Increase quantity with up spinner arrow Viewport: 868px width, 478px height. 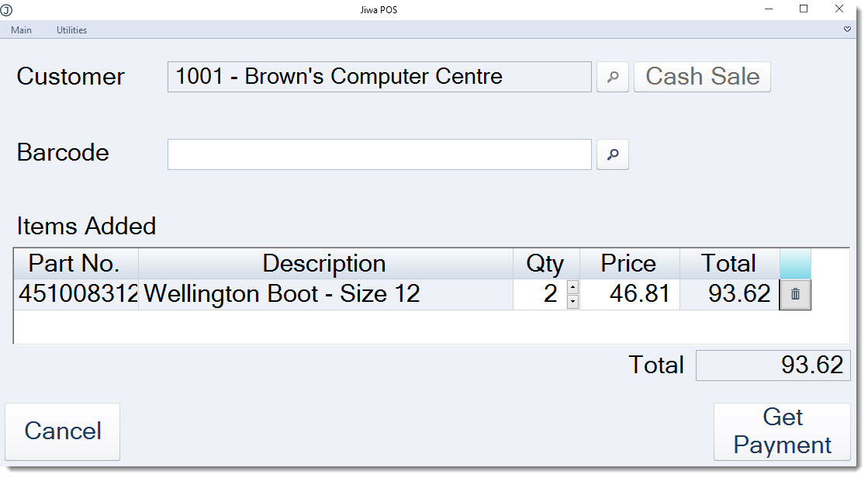click(573, 287)
